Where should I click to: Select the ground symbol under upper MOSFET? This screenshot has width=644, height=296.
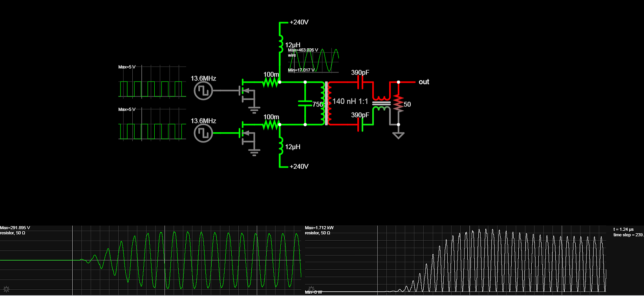[254, 110]
